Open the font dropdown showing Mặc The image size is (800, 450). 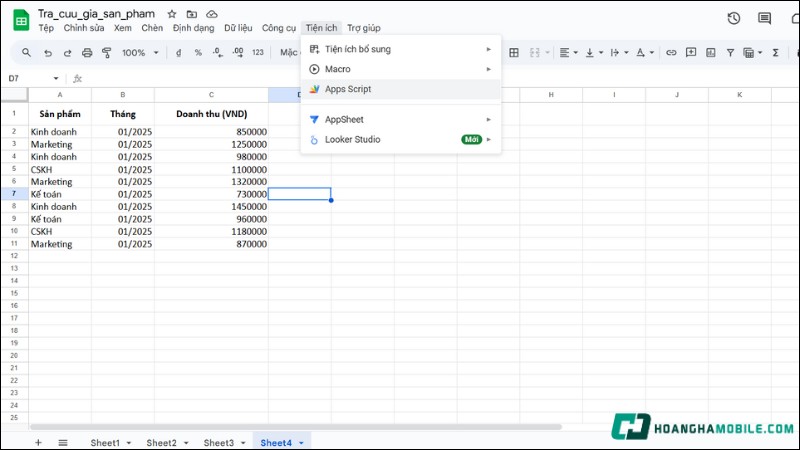point(289,53)
